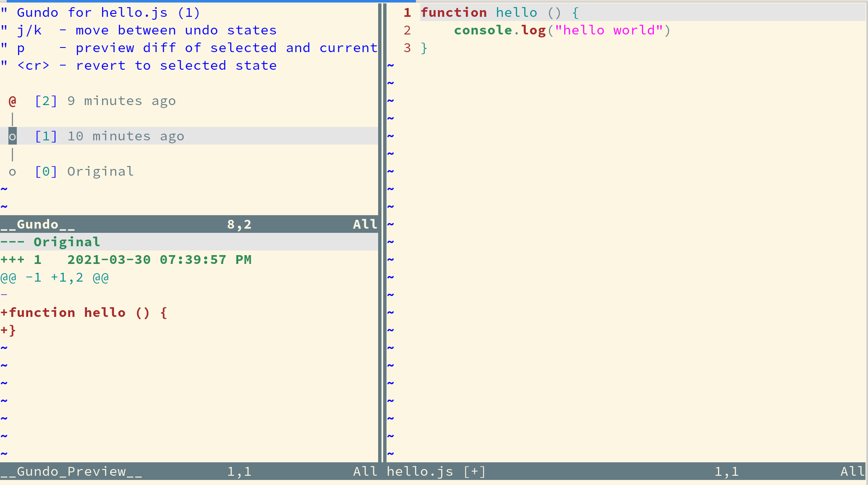The width and height of the screenshot is (868, 485).
Task: Select undo state [2] 9 minutes ago
Action: click(x=105, y=101)
